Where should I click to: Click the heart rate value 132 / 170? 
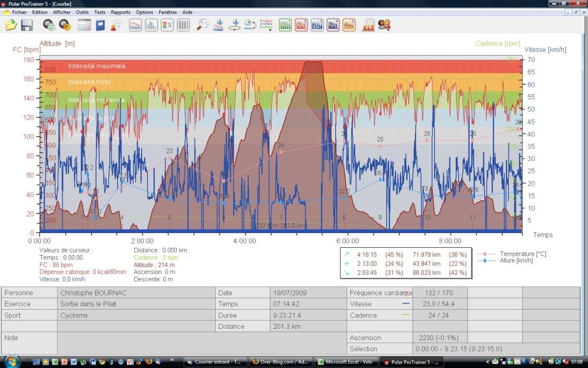click(x=439, y=293)
